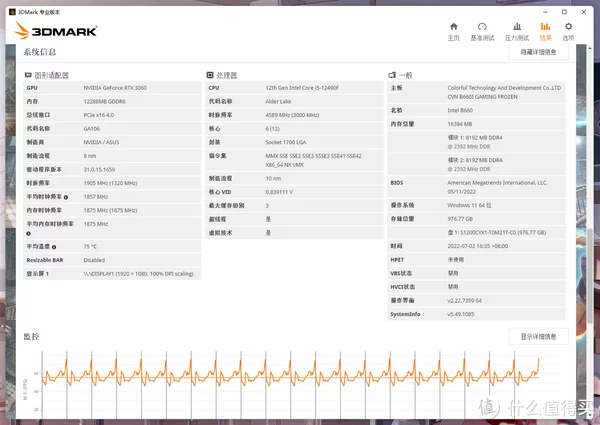This screenshot has width=600, height=425.
Task: Open the Home (主页) tab
Action: click(453, 31)
